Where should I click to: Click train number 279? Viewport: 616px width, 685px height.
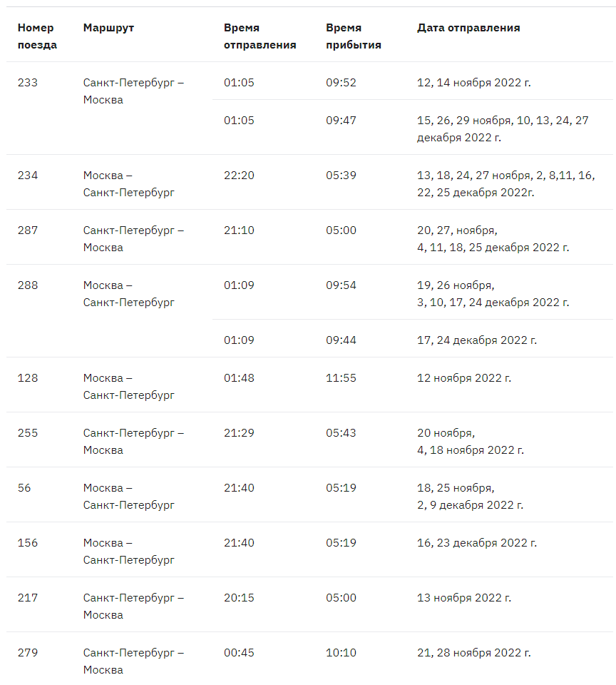click(28, 653)
